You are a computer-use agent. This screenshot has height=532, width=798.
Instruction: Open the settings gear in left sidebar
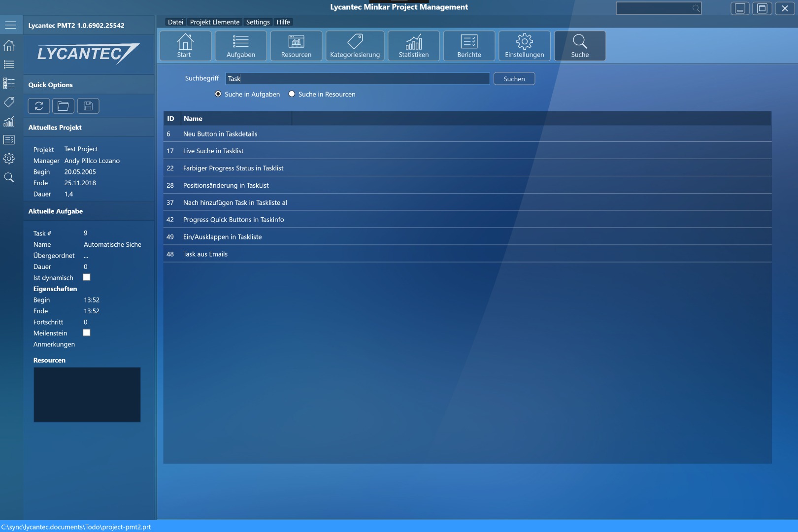click(x=9, y=159)
